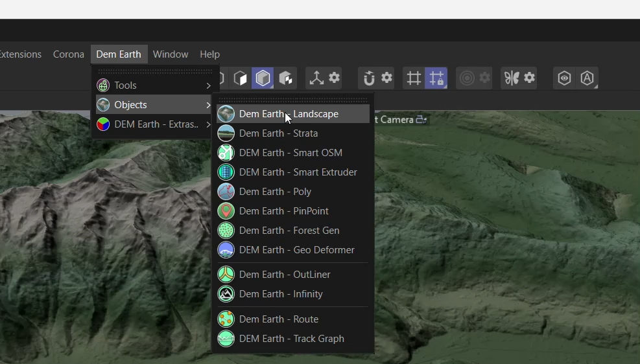The width and height of the screenshot is (640, 364).
Task: Open snap settings gear next to magnet
Action: (x=386, y=78)
